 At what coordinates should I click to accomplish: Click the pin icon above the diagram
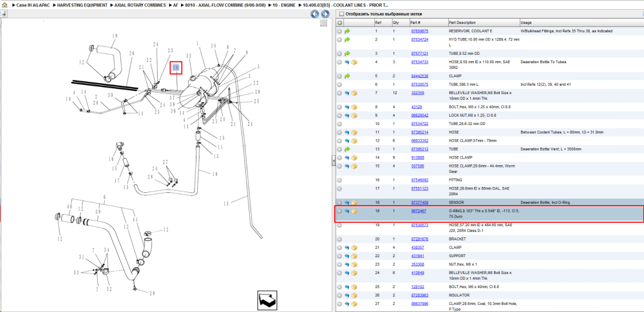click(4, 14)
